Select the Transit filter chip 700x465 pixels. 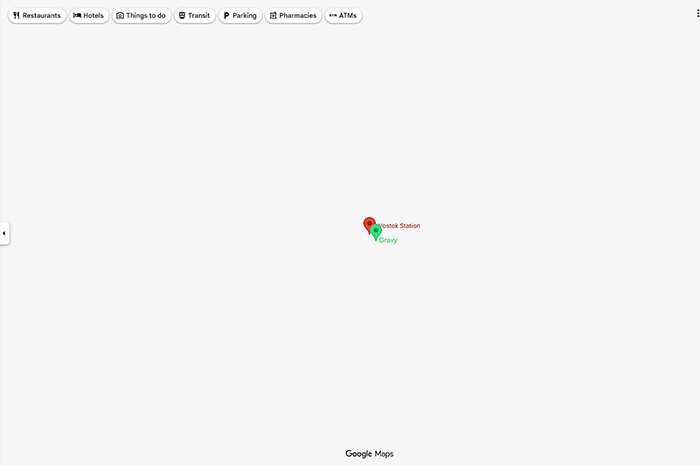click(195, 16)
